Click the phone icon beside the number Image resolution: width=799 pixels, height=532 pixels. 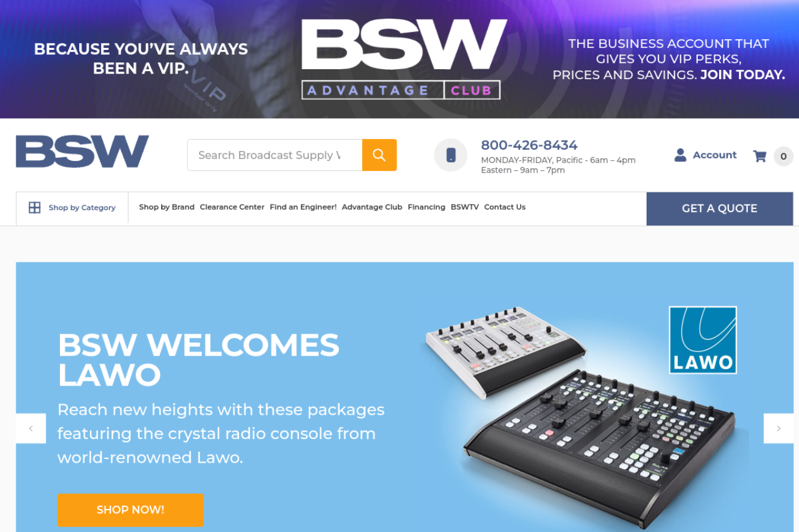451,155
